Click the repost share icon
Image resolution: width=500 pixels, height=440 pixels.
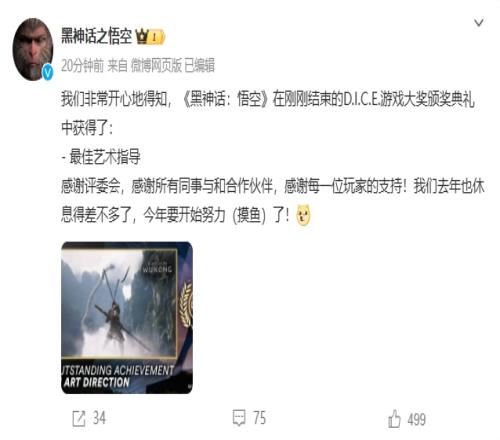coord(79,418)
